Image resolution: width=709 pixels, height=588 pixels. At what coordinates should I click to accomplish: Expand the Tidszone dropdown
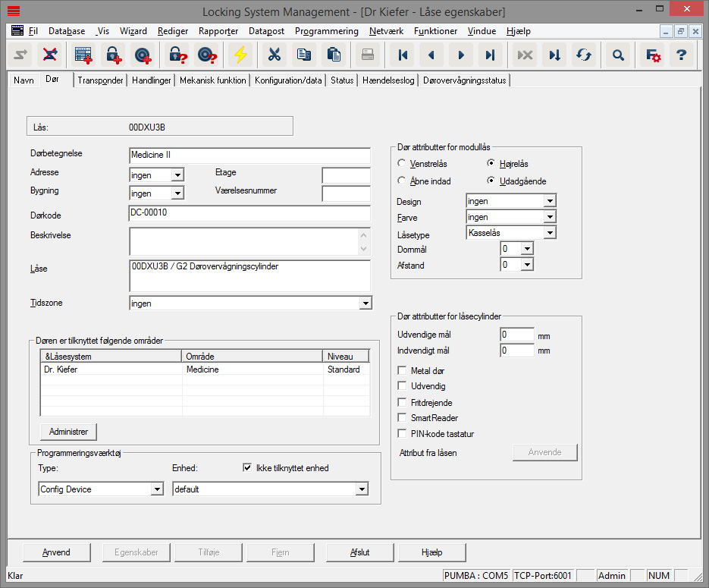[365, 303]
